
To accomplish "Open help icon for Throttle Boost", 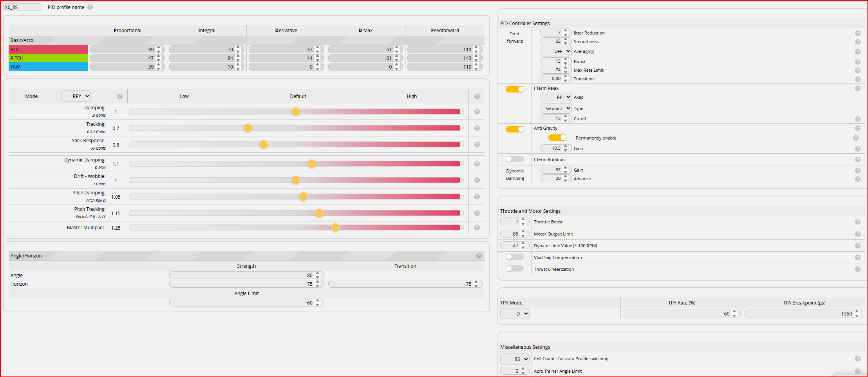I will [857, 222].
